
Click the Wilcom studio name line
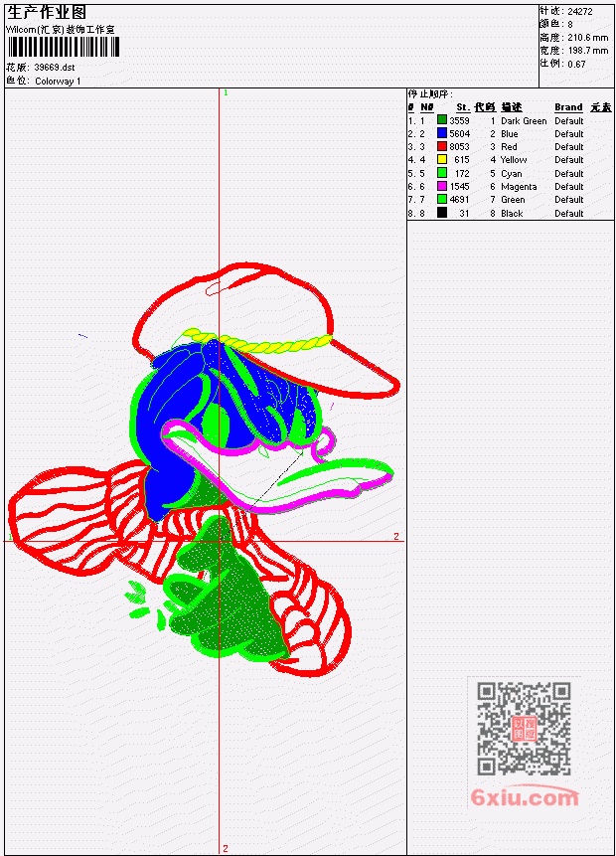[61, 30]
